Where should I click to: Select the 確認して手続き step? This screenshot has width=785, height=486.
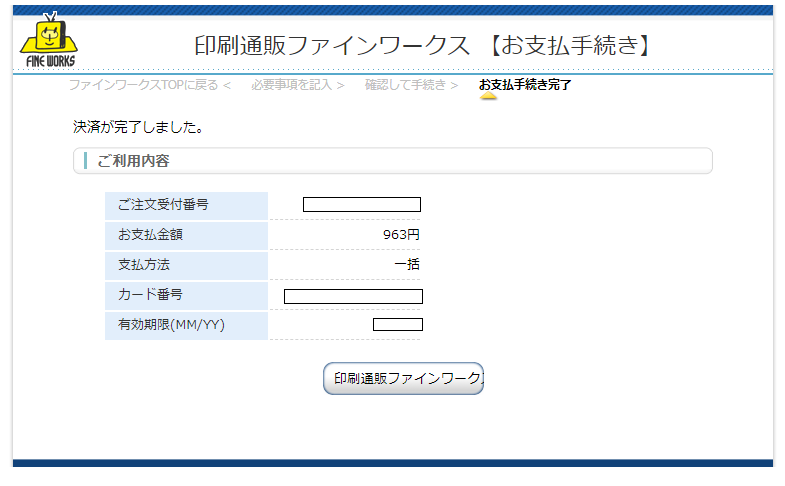point(405,85)
